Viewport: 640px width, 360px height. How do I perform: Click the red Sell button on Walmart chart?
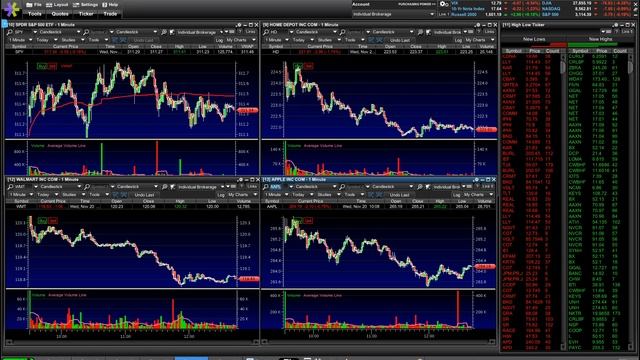tap(53, 220)
